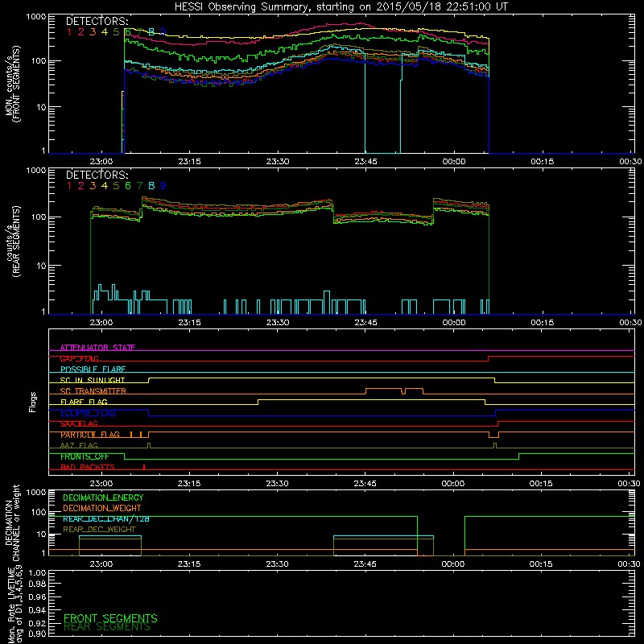Click the DECIMATION_ENERGY legend label
The height and width of the screenshot is (644, 644).
click(x=103, y=497)
